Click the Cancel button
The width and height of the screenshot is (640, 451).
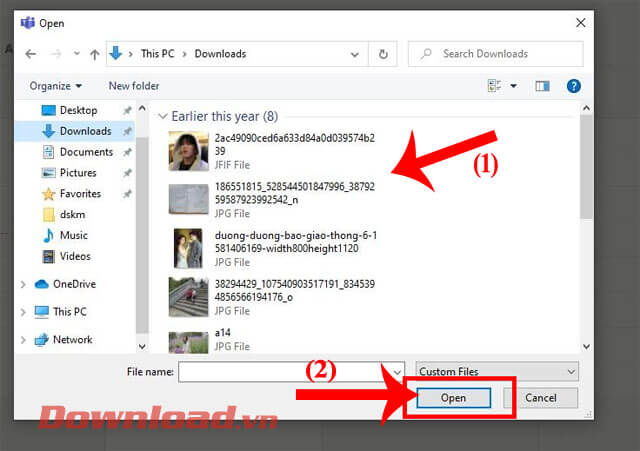(x=540, y=397)
